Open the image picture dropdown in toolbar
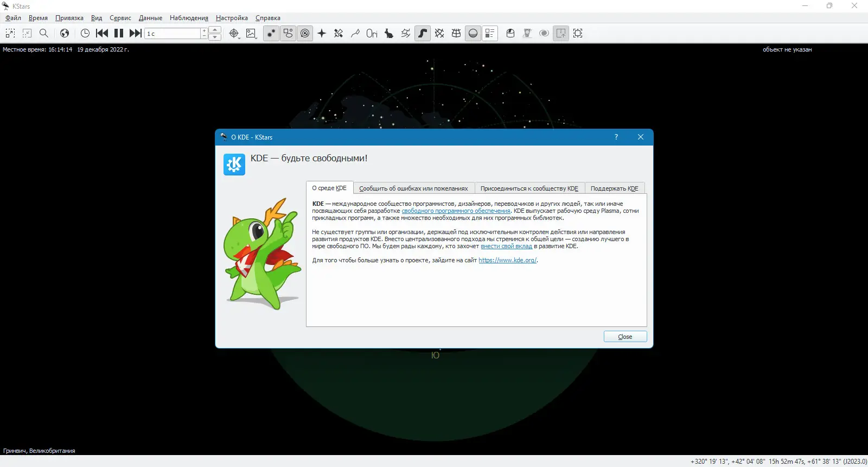 tap(251, 33)
